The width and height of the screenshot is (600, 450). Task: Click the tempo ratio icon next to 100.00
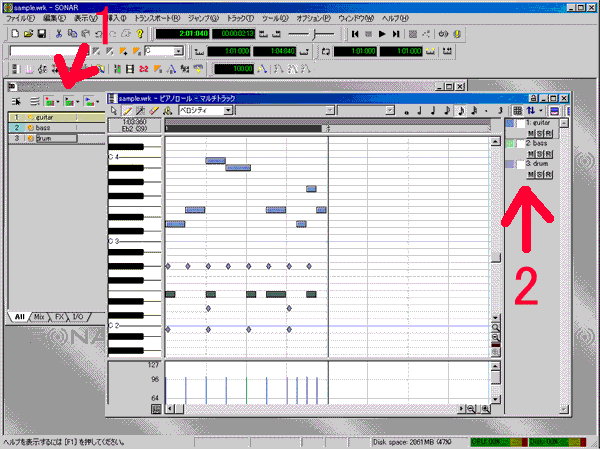[262, 69]
